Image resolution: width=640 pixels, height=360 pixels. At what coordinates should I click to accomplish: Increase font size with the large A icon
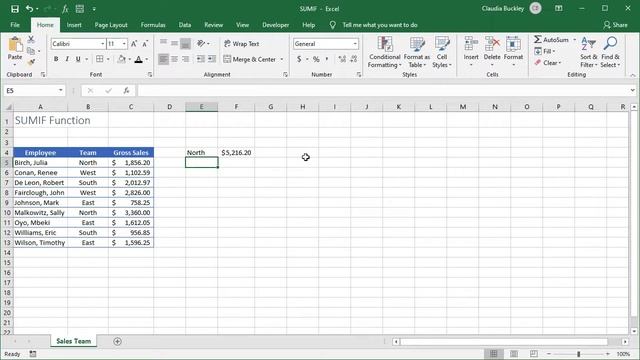point(134,44)
